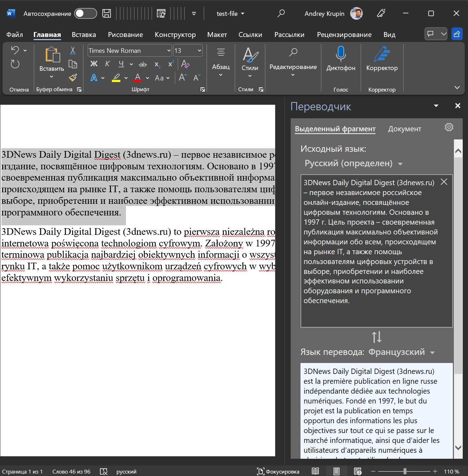
Task: Open the Файл menu
Action: coord(14,35)
